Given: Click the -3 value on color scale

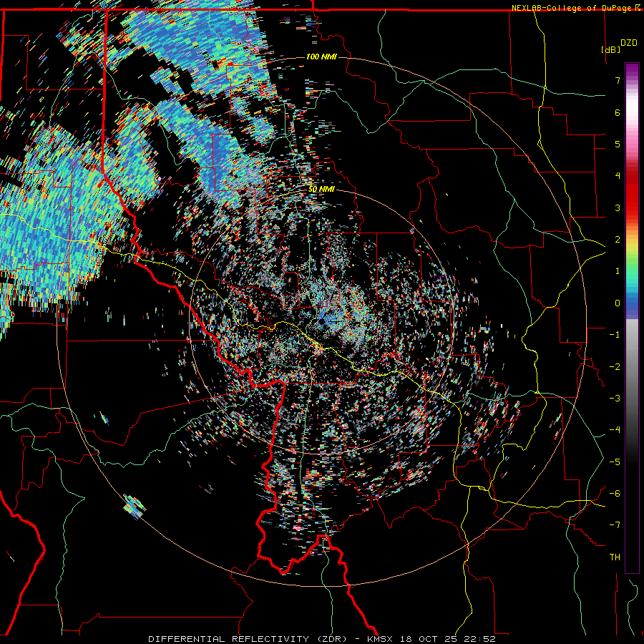Looking at the screenshot, I should [x=615, y=399].
